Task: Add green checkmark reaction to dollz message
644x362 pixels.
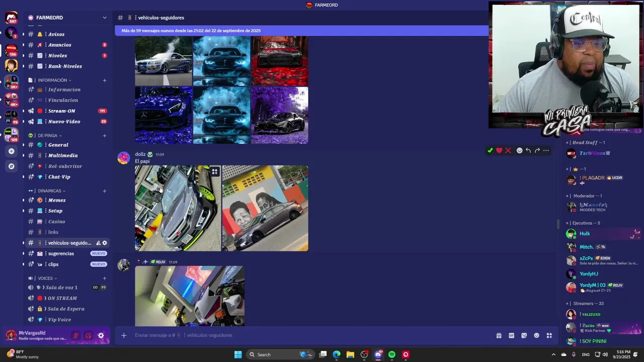Action: click(x=490, y=150)
